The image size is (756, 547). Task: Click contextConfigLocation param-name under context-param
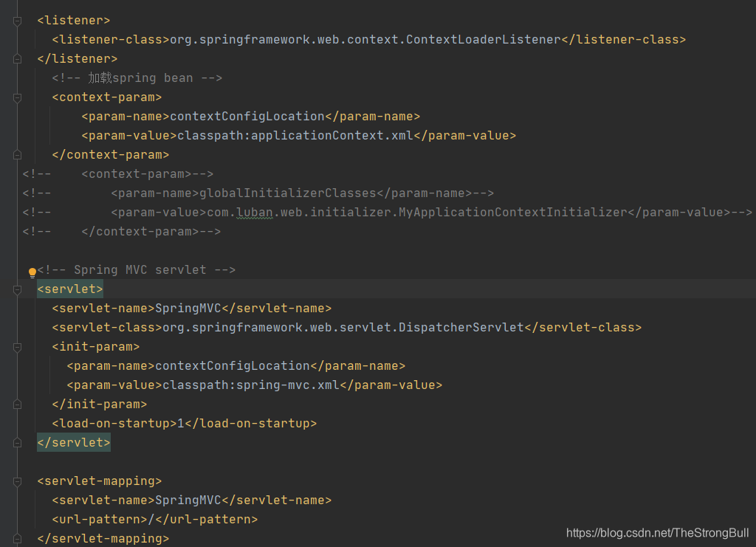click(251, 117)
